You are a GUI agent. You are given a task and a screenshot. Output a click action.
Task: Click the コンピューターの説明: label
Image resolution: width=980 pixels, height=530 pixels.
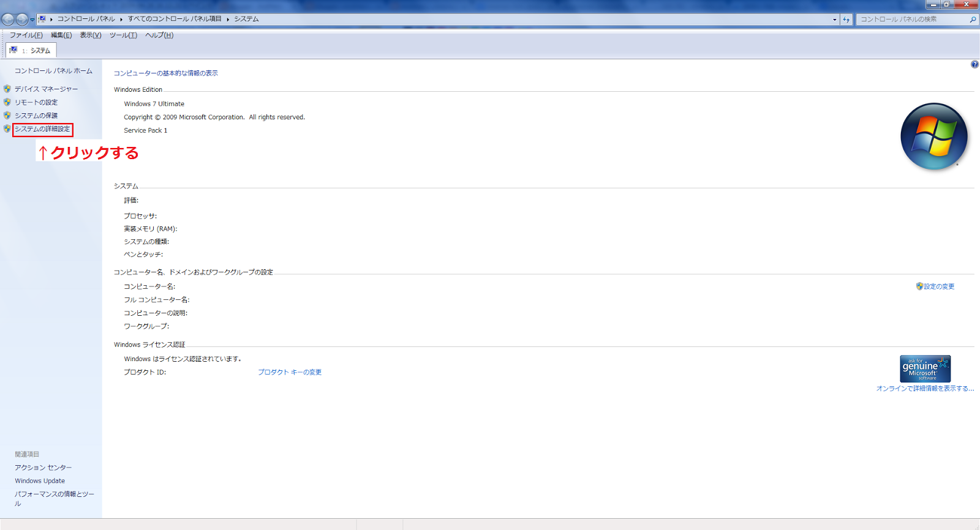tap(156, 313)
